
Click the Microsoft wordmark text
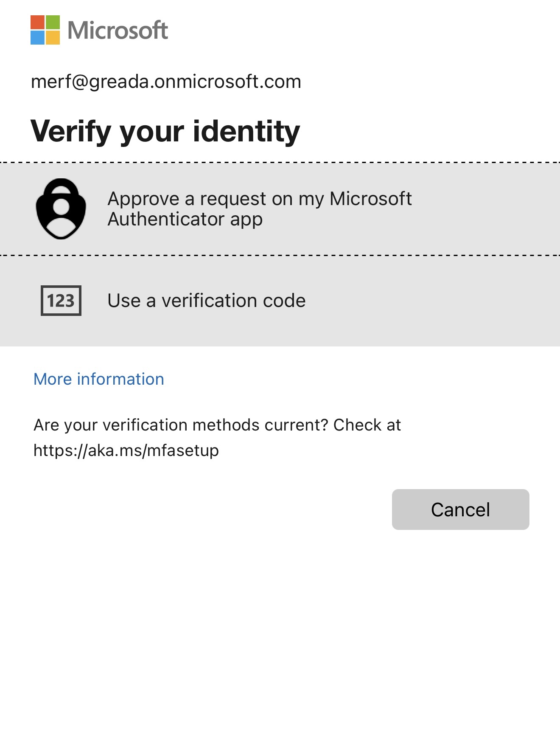[118, 30]
